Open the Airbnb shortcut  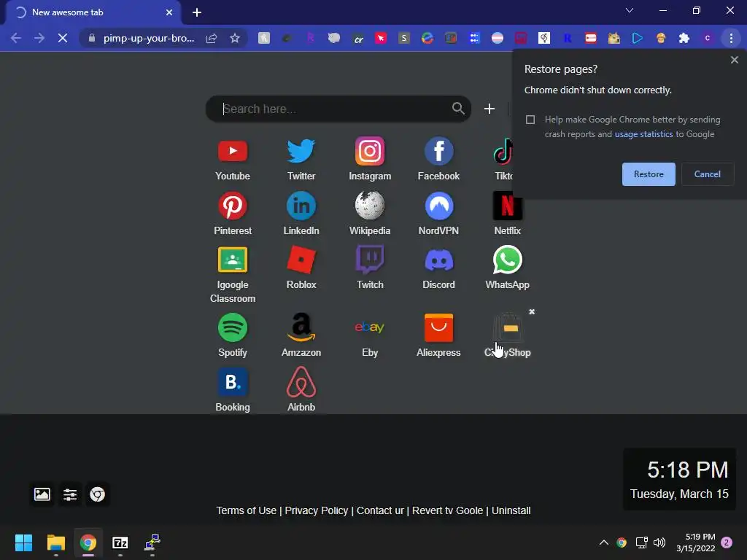tap(301, 390)
